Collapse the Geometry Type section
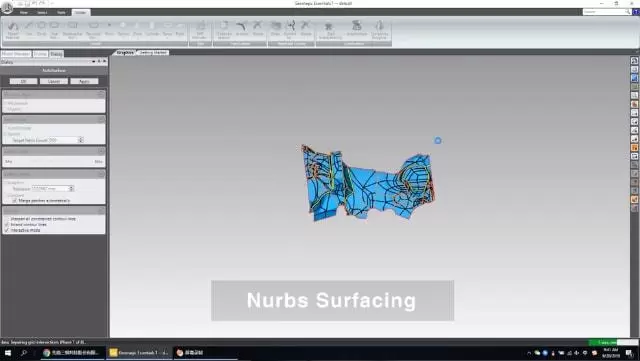 [x=101, y=94]
